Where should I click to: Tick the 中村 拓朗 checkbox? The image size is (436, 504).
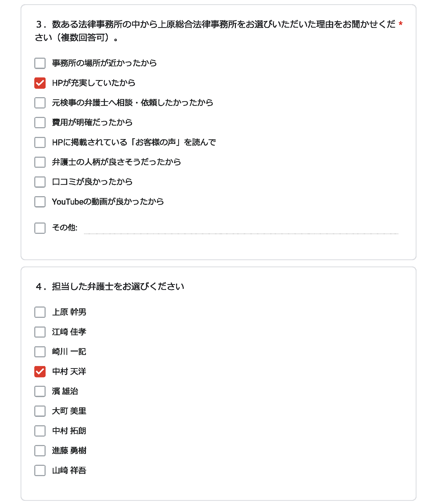[40, 431]
